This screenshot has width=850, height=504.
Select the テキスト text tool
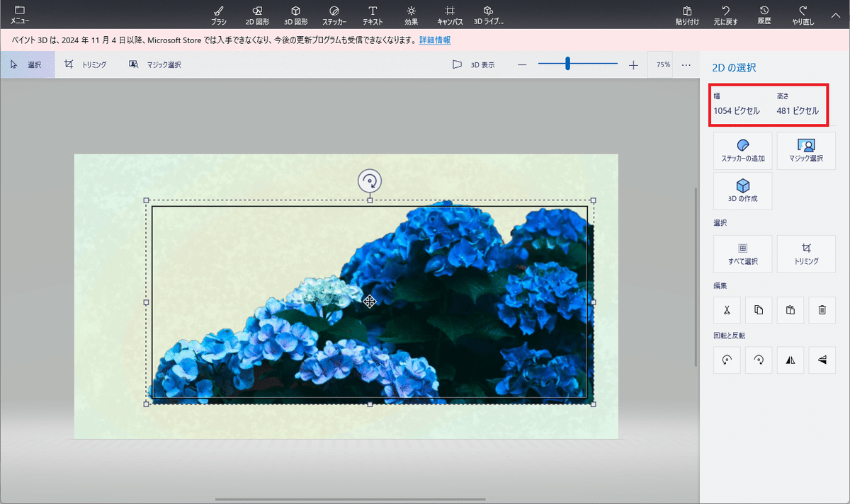click(x=373, y=15)
